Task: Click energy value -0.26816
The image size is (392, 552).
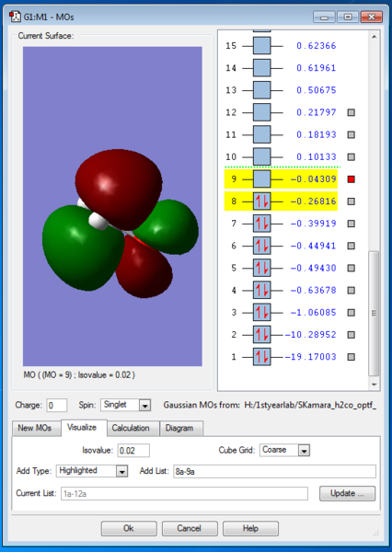Action: (x=314, y=201)
